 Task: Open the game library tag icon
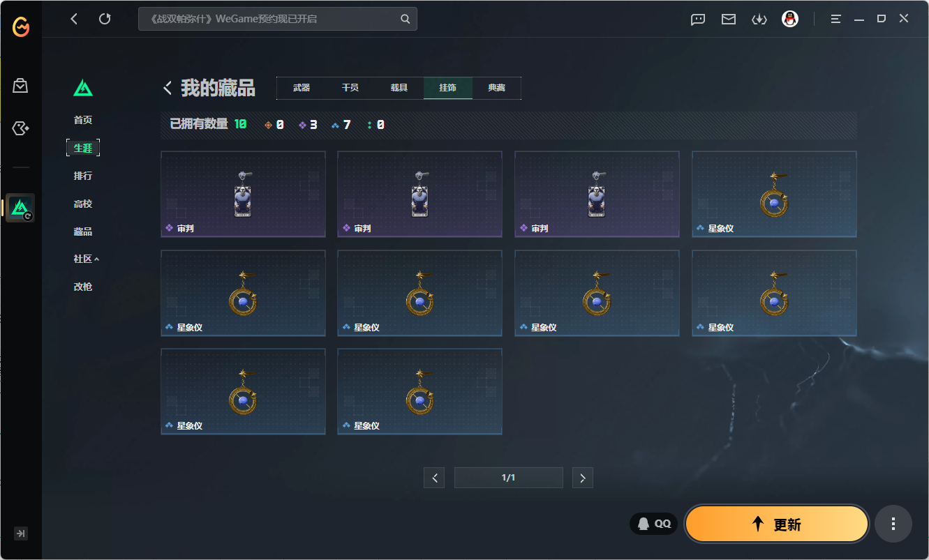pos(20,128)
